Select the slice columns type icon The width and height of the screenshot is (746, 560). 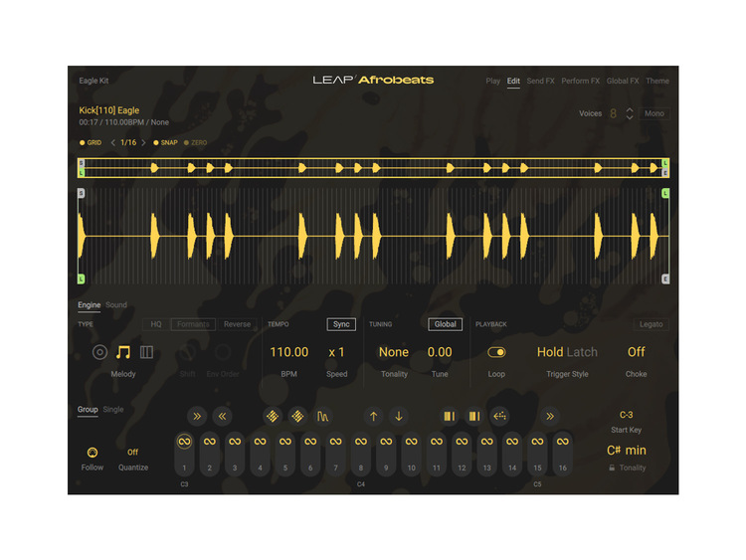point(146,352)
